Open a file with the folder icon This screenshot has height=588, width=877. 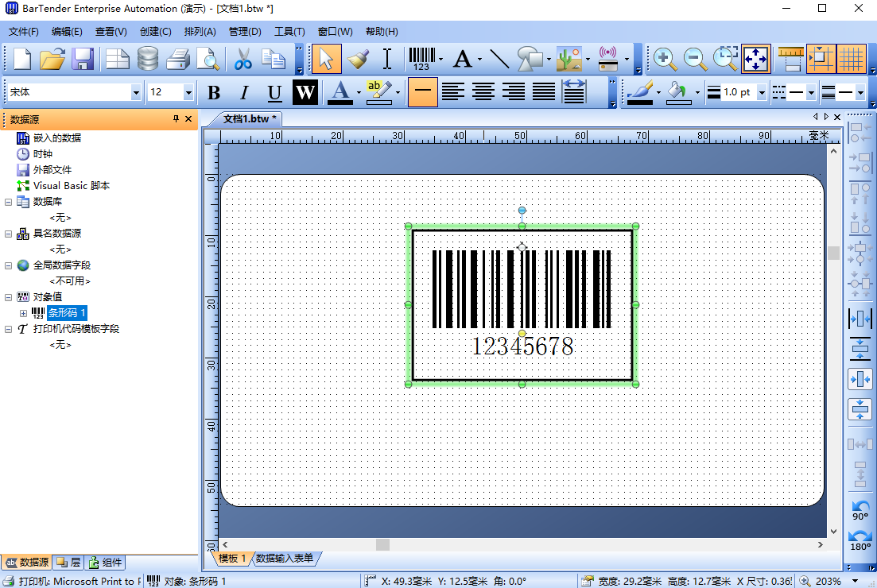52,59
